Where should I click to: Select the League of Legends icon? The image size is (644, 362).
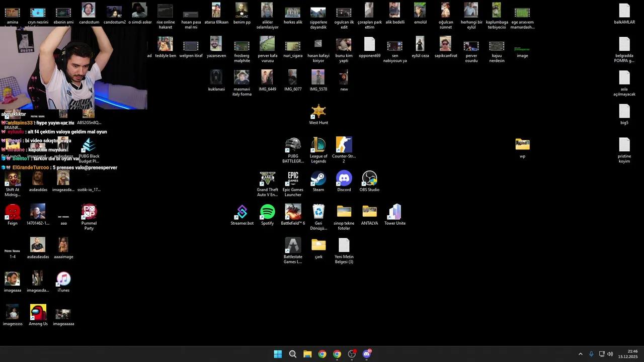coord(318,145)
